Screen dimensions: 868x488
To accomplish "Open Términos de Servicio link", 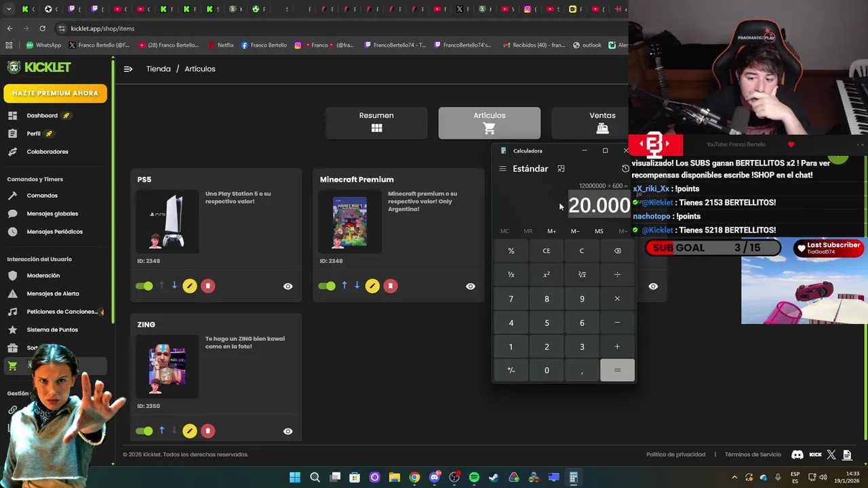I will click(x=753, y=455).
